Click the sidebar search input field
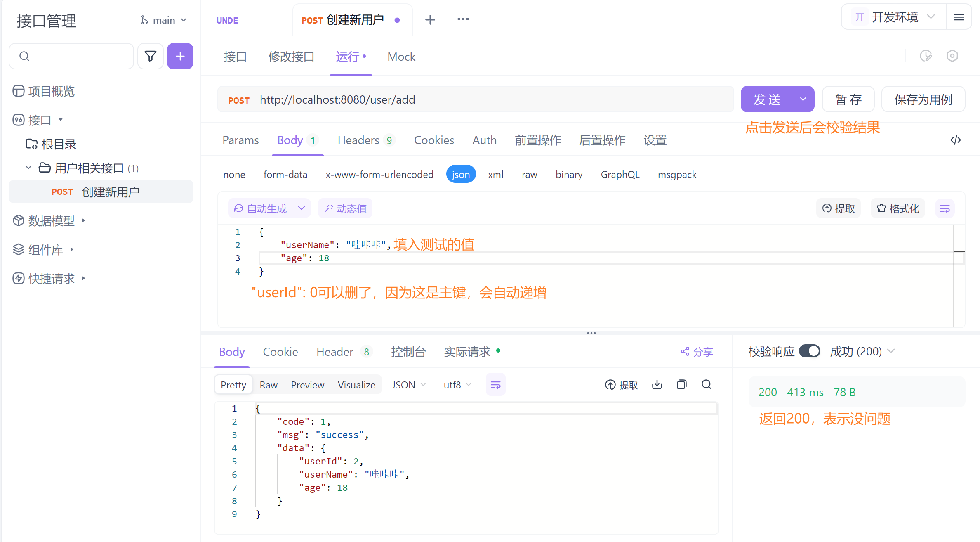The image size is (980, 542). pos(78,56)
